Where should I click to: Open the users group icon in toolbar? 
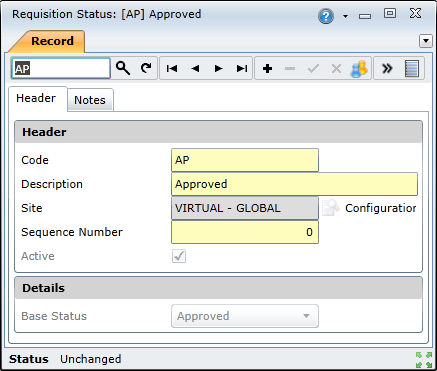pyautogui.click(x=359, y=69)
